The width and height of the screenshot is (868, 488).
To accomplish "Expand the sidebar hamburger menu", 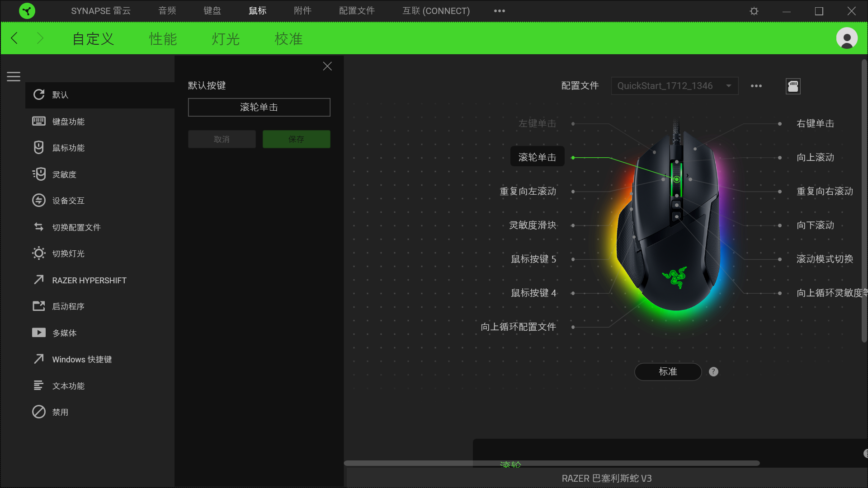I will [x=13, y=77].
